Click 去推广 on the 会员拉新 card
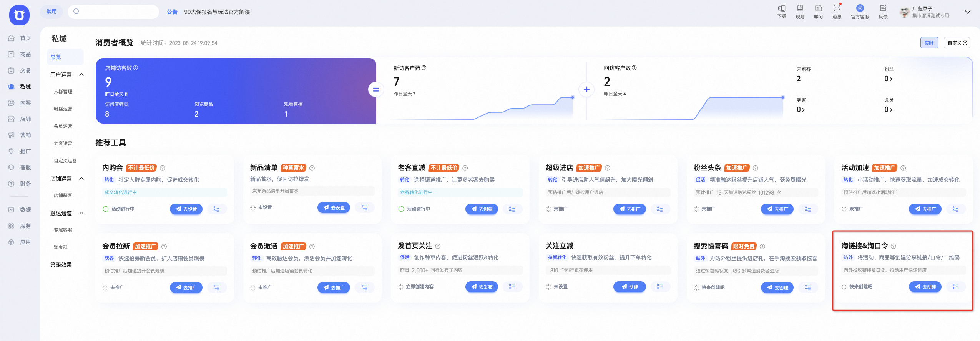The width and height of the screenshot is (980, 341). pos(186,288)
